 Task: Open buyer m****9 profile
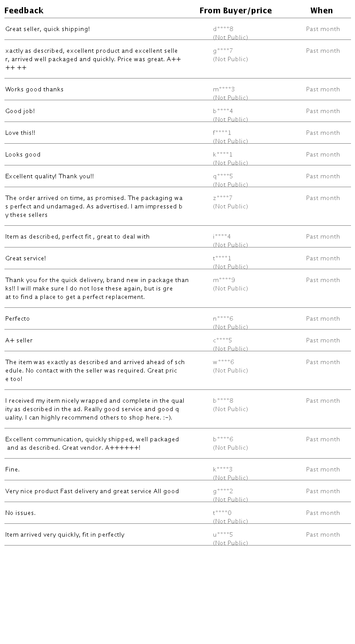[x=224, y=280]
